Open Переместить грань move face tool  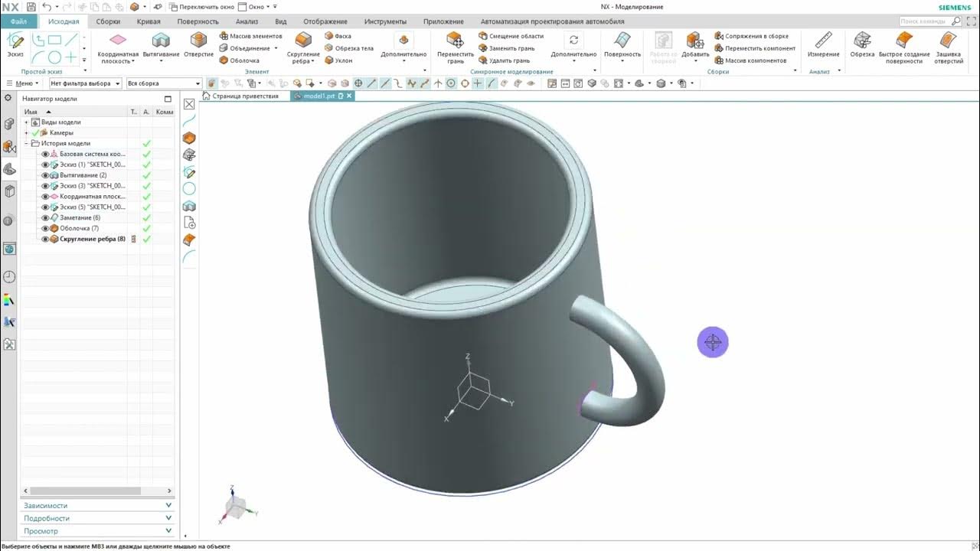tap(456, 48)
